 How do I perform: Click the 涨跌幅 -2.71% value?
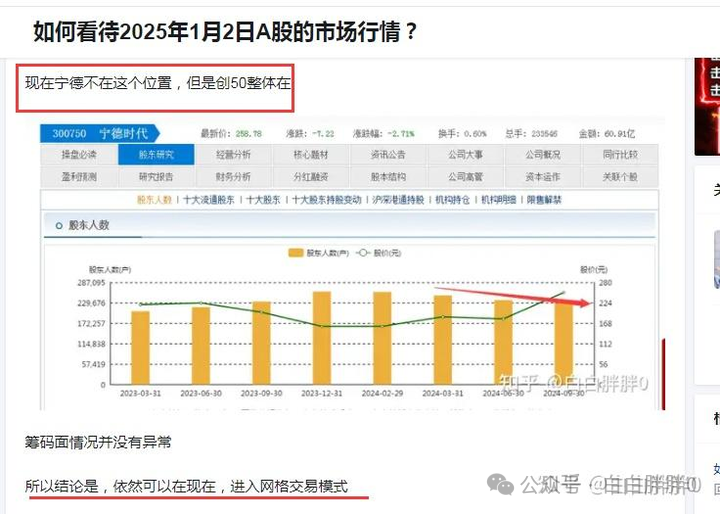401,134
